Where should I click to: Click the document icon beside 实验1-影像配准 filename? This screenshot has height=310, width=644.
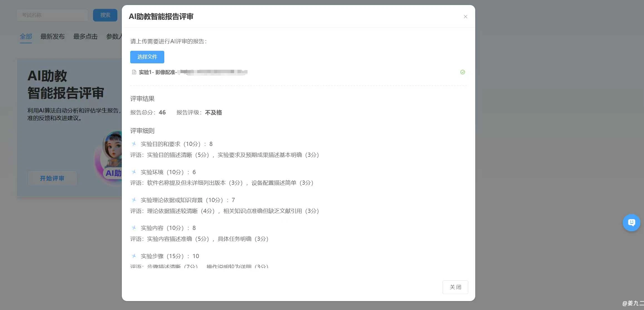(x=134, y=72)
